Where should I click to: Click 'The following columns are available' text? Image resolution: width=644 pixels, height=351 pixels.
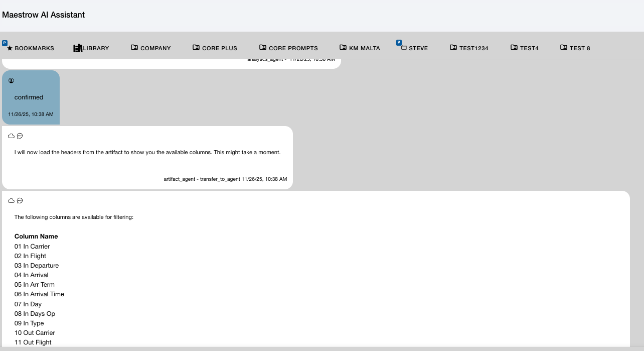[x=74, y=217]
